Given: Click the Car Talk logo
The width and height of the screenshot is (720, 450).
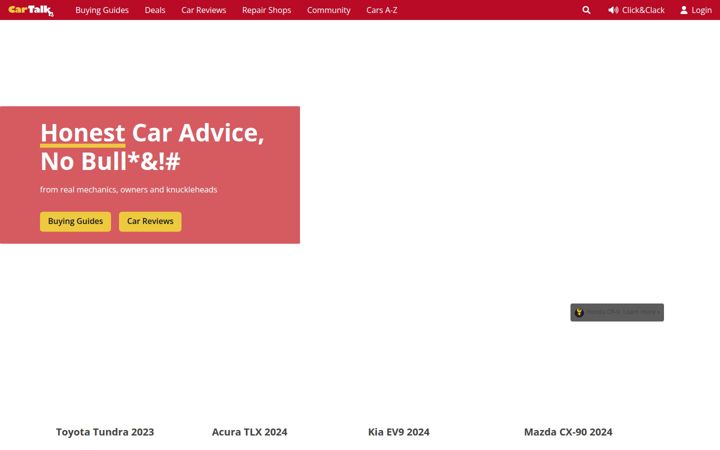Looking at the screenshot, I should [31, 10].
